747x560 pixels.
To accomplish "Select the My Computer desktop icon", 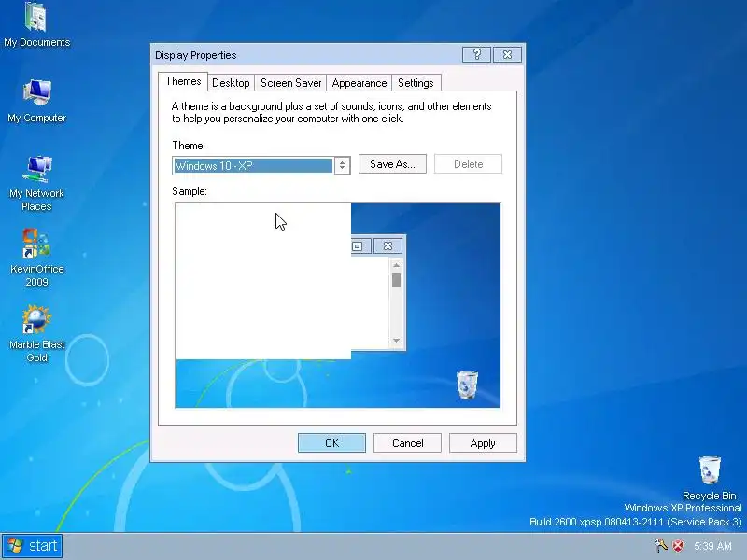I will click(x=36, y=101).
